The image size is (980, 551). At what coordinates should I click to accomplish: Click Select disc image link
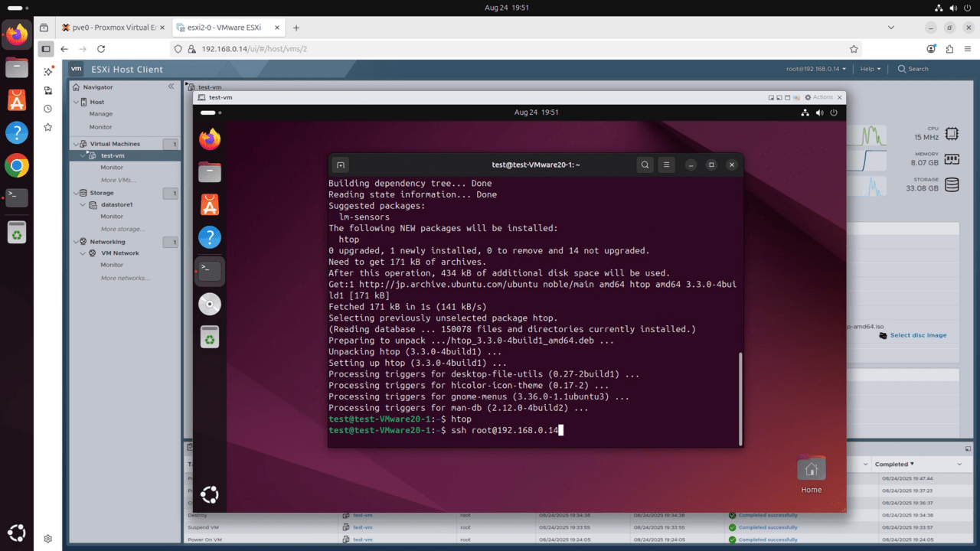point(918,335)
